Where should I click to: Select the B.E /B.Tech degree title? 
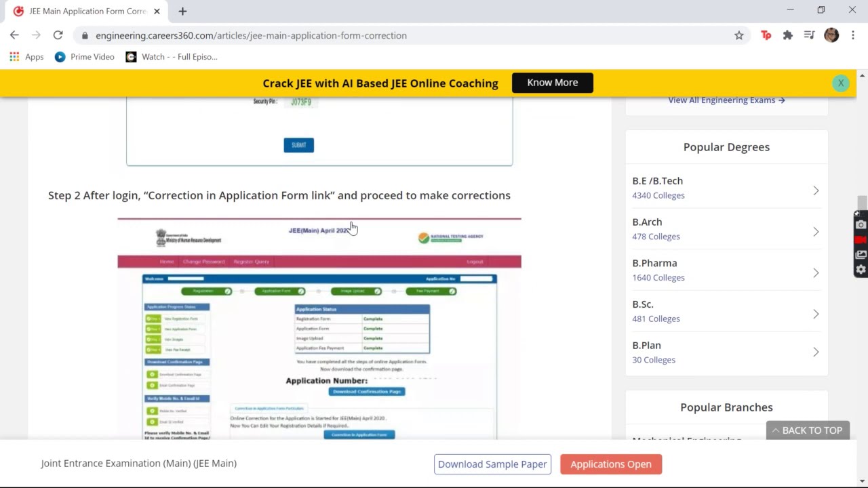click(658, 181)
